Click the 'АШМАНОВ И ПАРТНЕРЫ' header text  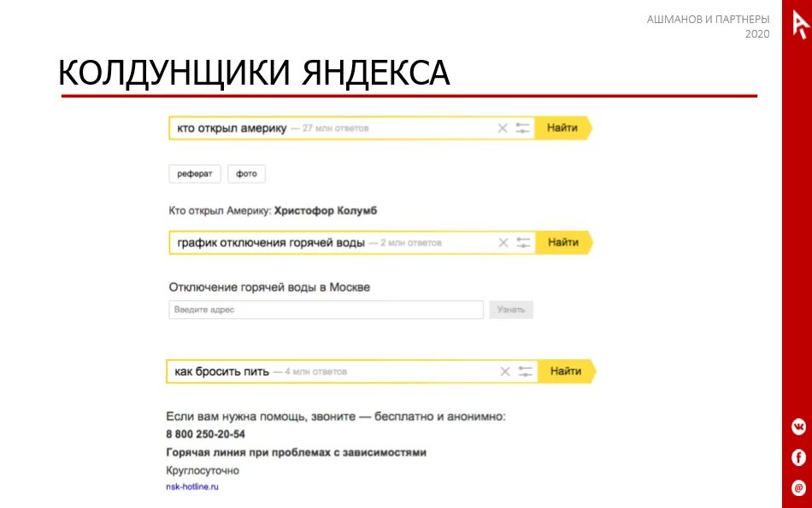tap(708, 19)
